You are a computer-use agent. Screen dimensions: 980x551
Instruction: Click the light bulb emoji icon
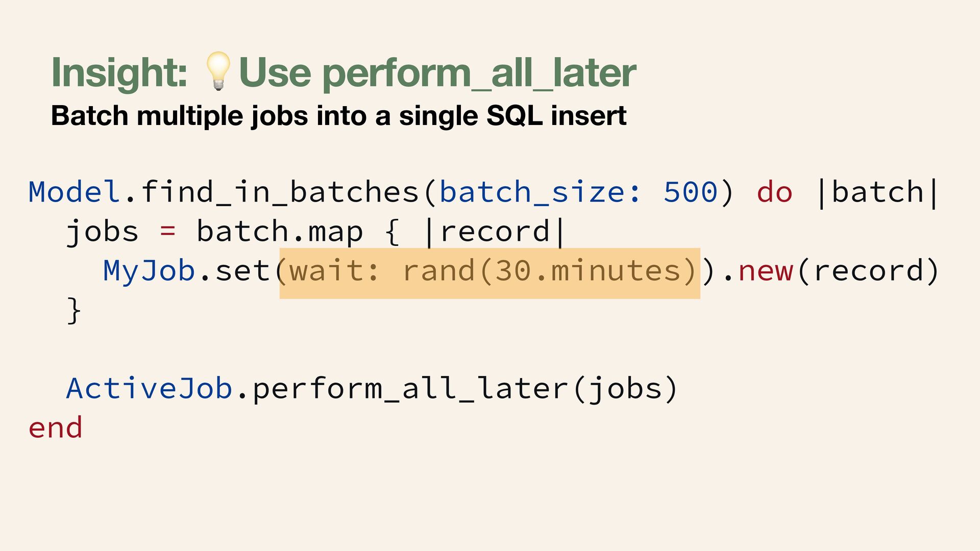tap(218, 71)
